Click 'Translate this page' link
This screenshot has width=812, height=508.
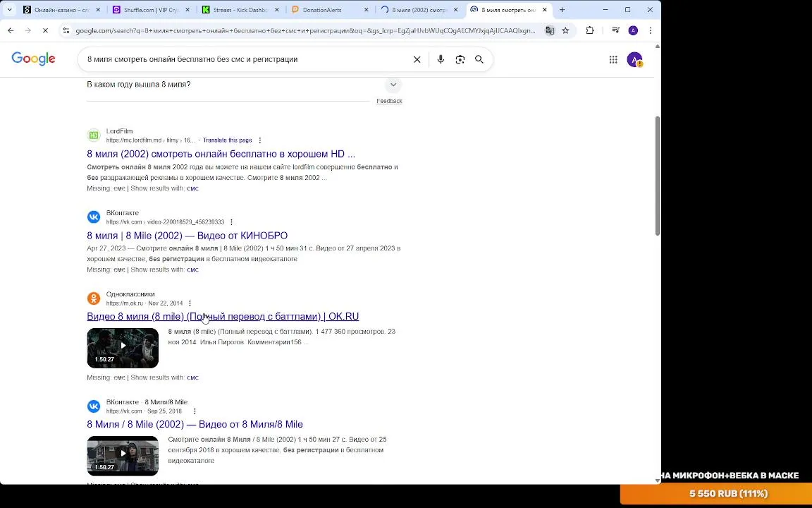[228, 140]
